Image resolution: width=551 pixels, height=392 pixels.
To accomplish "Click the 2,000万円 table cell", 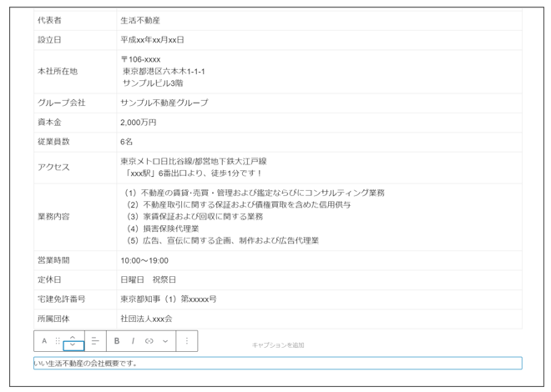I will pyautogui.click(x=139, y=123).
